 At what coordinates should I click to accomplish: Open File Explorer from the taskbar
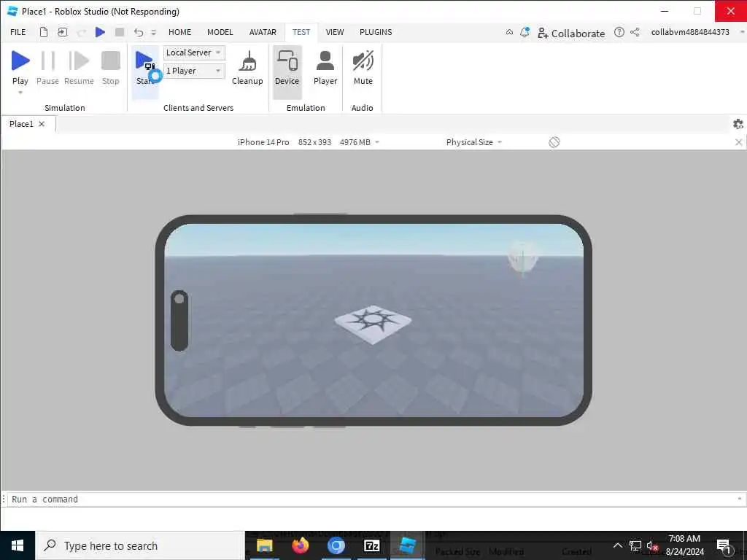[264, 545]
